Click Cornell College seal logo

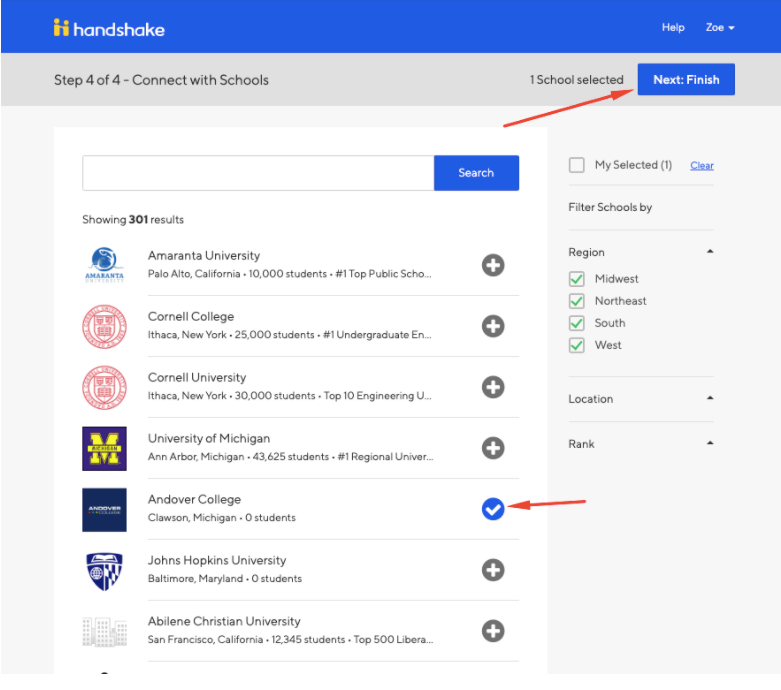[104, 326]
